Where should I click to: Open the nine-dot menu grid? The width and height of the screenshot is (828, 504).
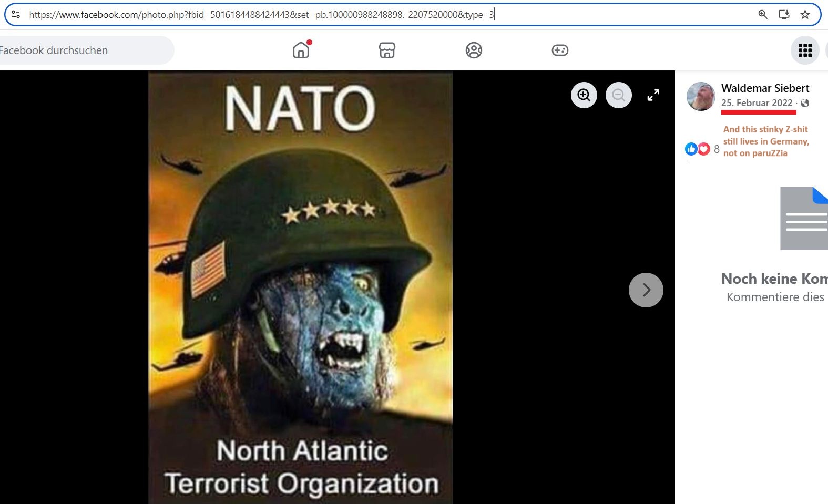(x=805, y=50)
